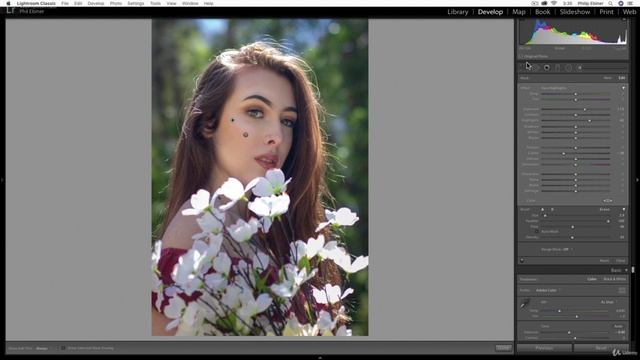Toggle the Original Photo checkbox
This screenshot has height=360, width=640.
pyautogui.click(x=521, y=56)
